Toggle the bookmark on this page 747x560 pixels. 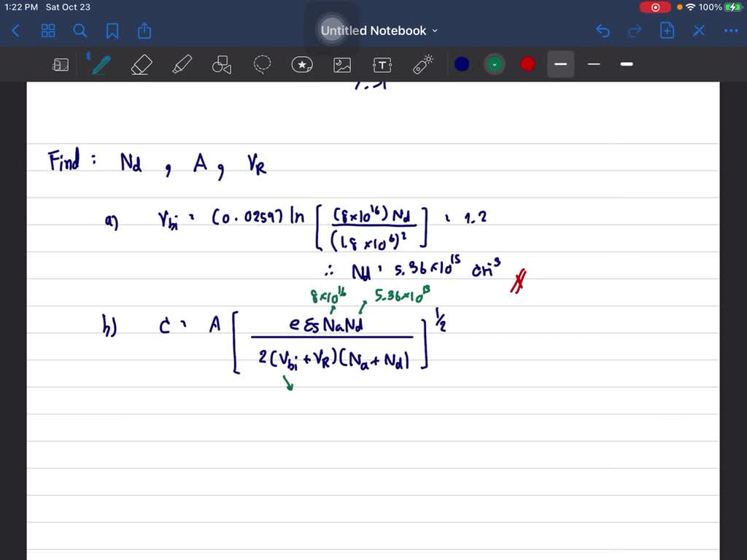[112, 31]
